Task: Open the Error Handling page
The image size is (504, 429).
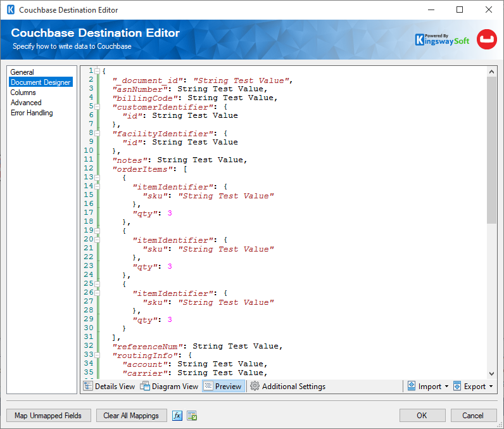Action: [x=32, y=113]
